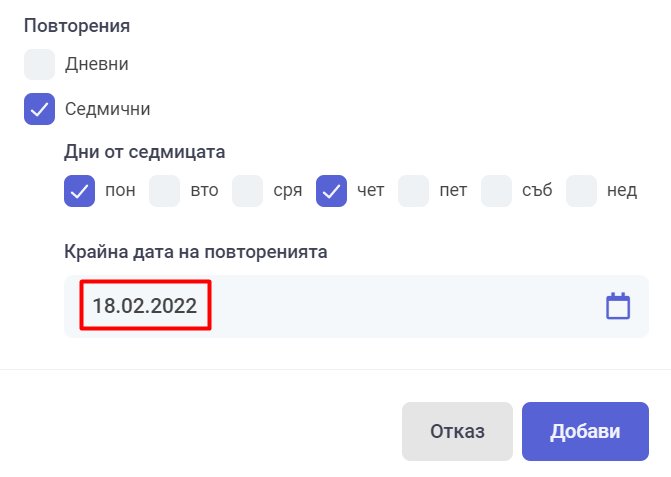The width and height of the screenshot is (671, 477).
Task: Click the сря text label
Action: [288, 191]
